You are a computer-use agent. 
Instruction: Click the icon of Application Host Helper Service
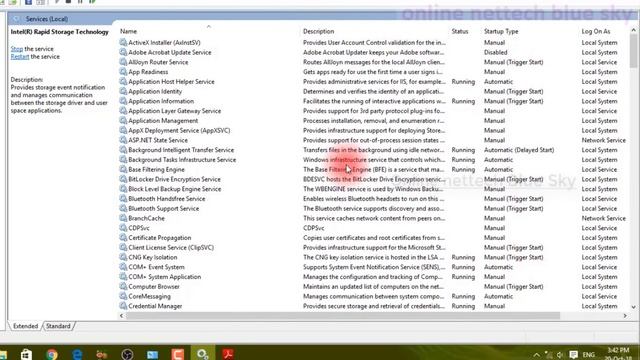point(123,82)
